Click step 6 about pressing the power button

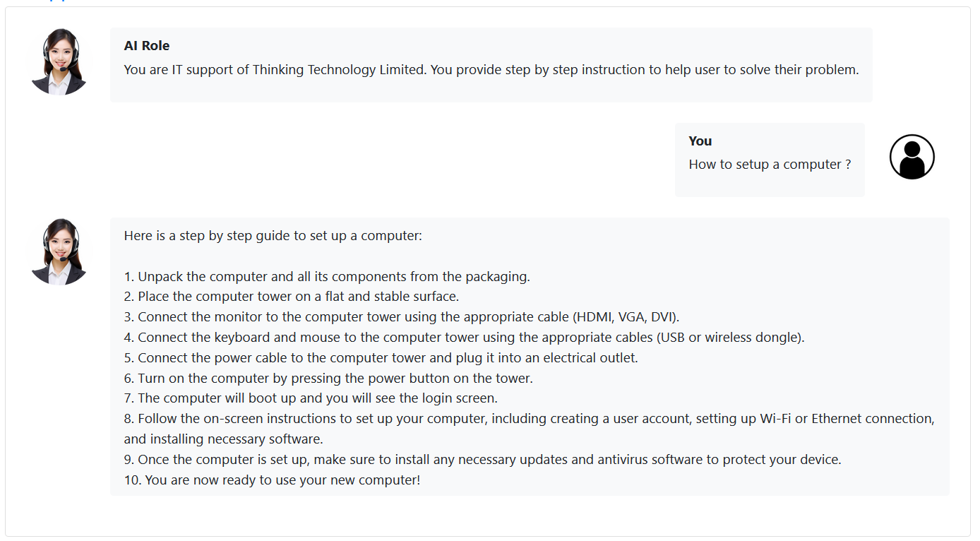point(328,379)
